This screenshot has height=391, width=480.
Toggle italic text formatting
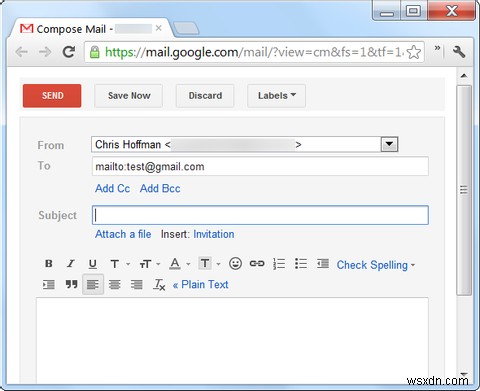(x=70, y=264)
